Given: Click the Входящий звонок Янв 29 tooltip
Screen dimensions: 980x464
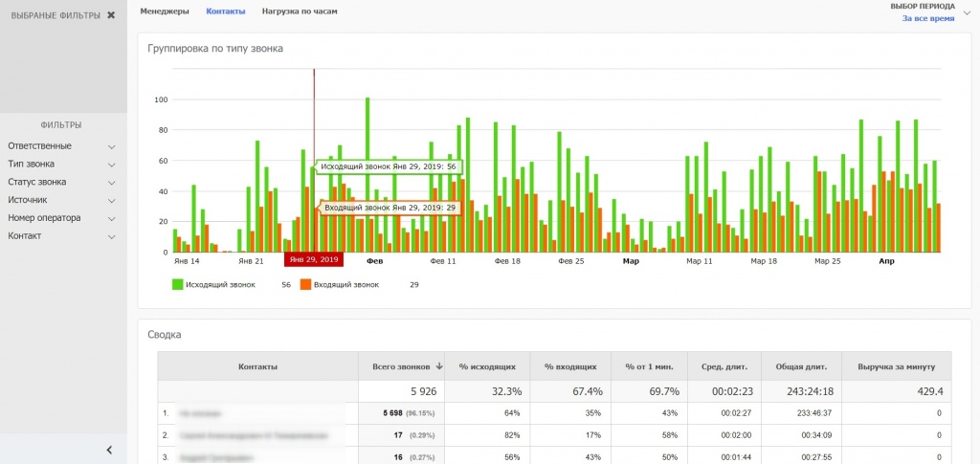Looking at the screenshot, I should tap(390, 208).
